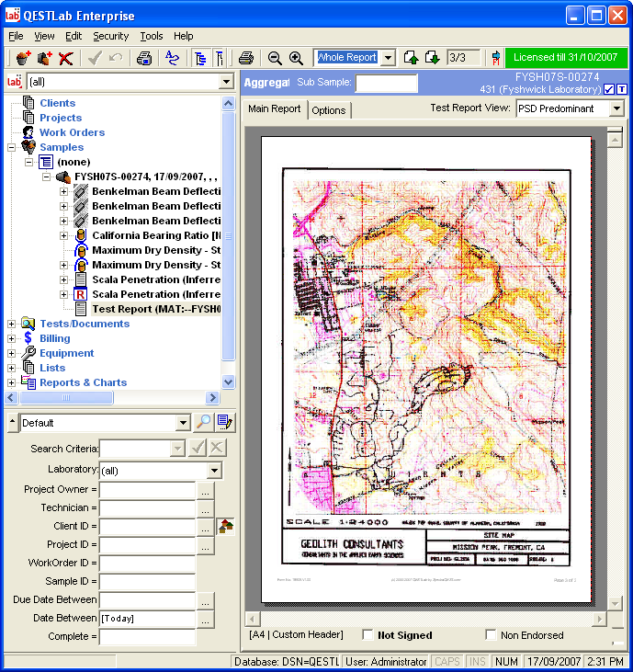Switch to the Options tab
Viewport: 633px width, 672px height.
click(x=328, y=110)
